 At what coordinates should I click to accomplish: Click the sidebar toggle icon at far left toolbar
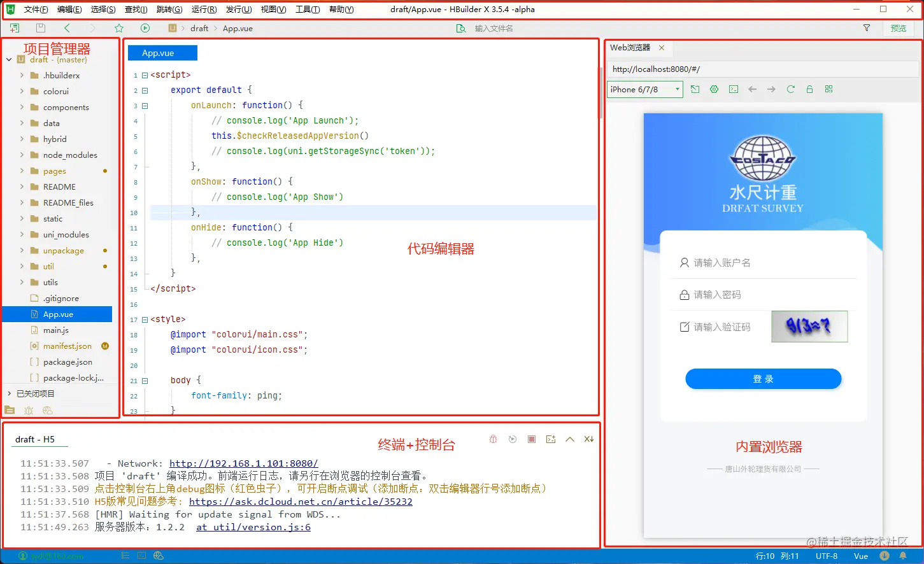pyautogui.click(x=15, y=28)
